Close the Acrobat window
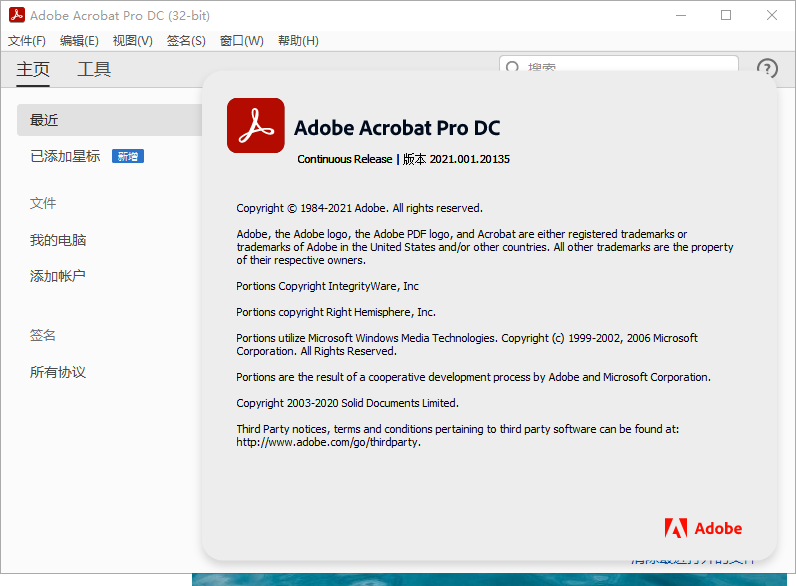 772,15
